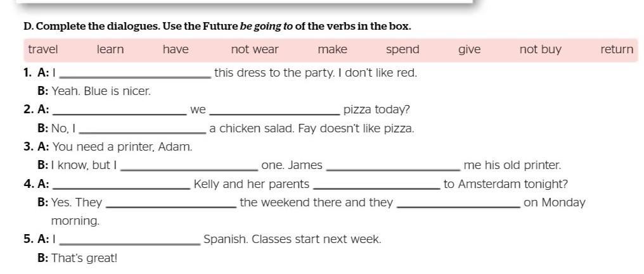The image size is (644, 274).
Task: Select the word 'spend' in the verb box
Action: (403, 50)
